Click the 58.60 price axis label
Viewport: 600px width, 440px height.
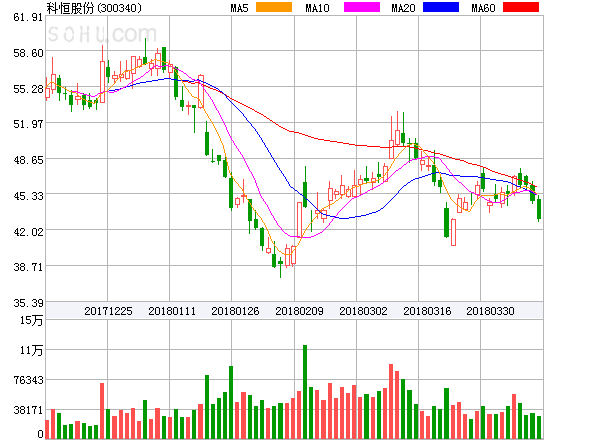[x=28, y=53]
